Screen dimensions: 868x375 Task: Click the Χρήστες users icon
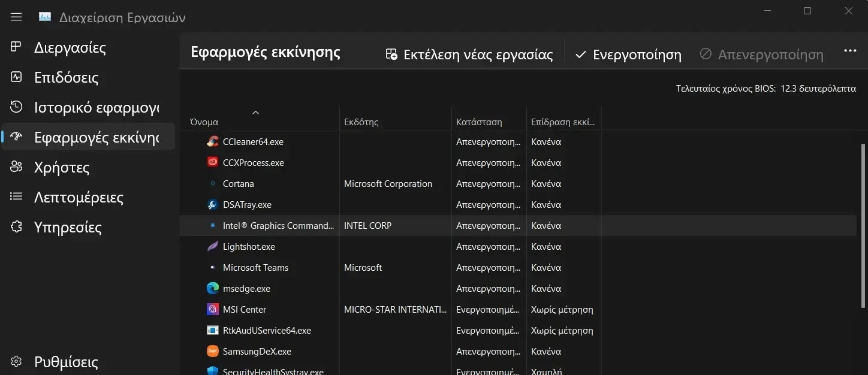16,167
